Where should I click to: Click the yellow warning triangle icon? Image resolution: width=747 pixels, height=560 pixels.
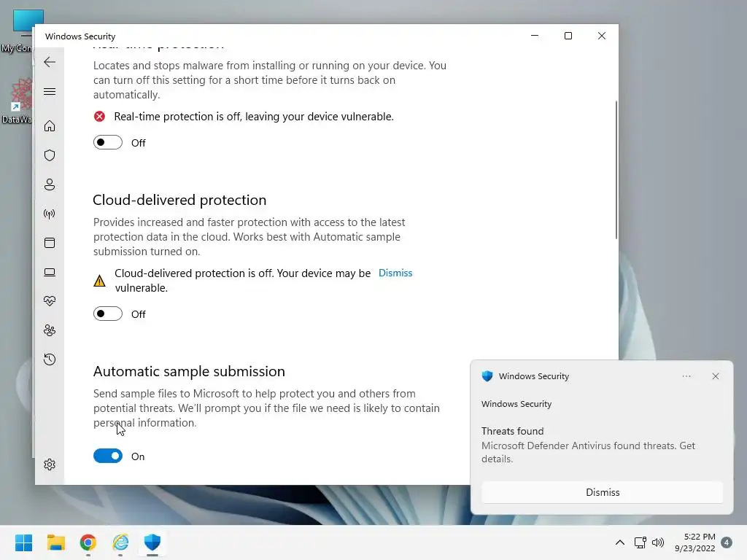point(99,281)
